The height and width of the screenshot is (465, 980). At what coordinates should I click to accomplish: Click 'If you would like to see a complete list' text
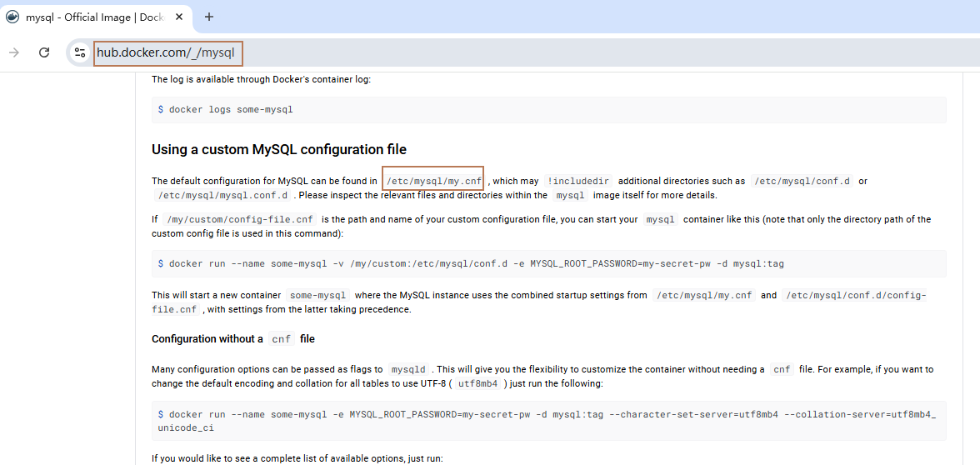click(x=297, y=458)
